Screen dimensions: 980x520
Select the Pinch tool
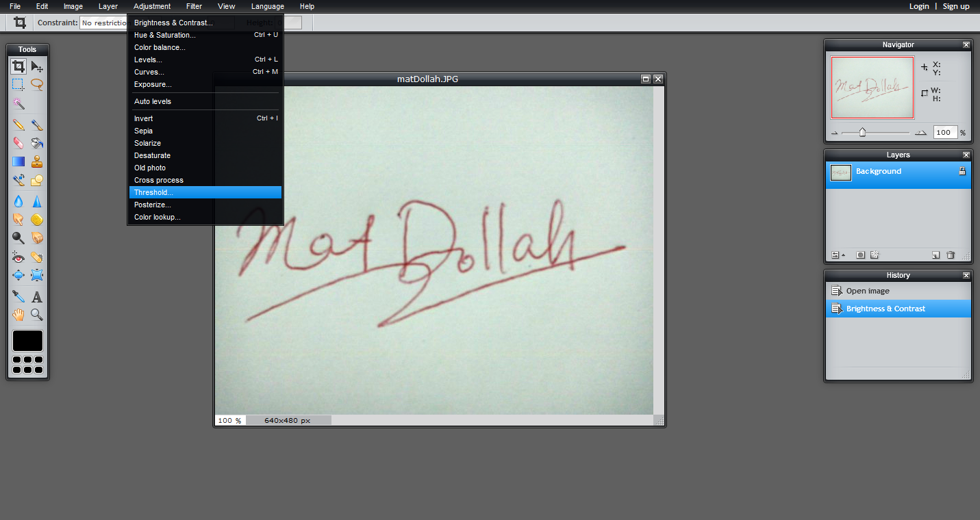[37, 275]
